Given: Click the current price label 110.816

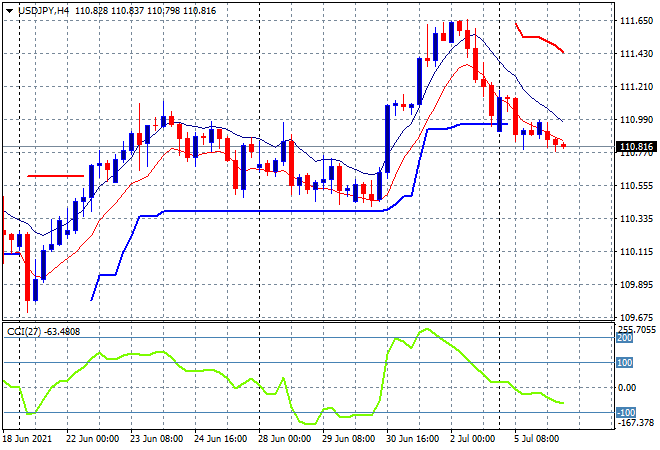Looking at the screenshot, I should tap(636, 147).
